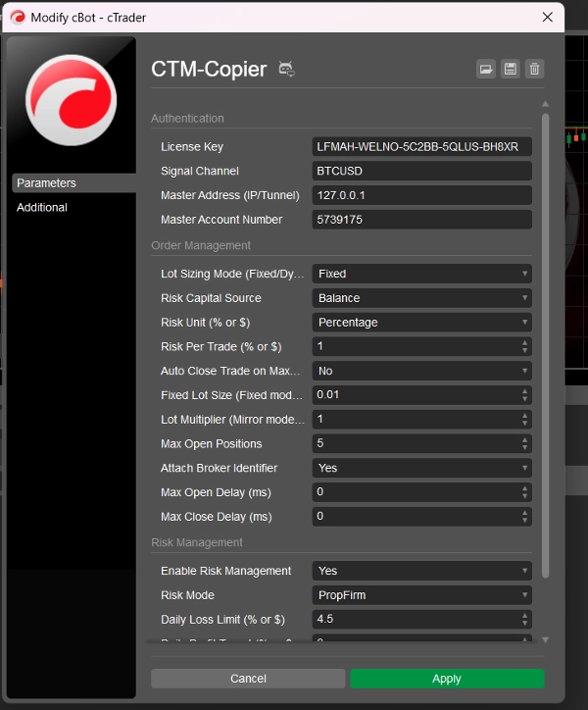
Task: Click the Authentication section heading
Action: 187,119
